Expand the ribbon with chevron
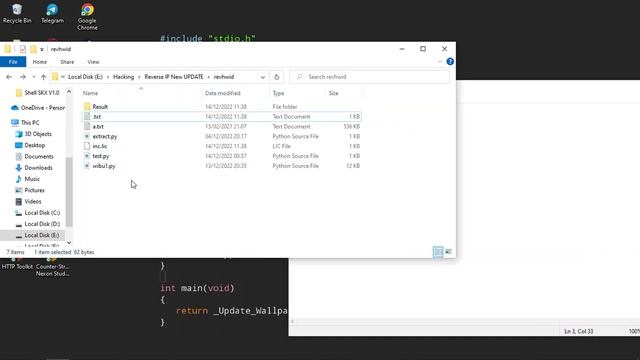640x360 pixels. pos(440,62)
